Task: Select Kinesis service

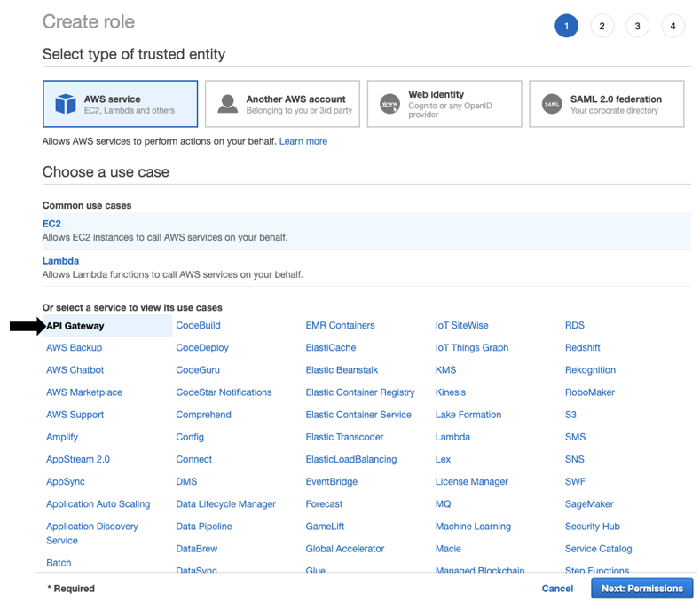Action: [451, 392]
